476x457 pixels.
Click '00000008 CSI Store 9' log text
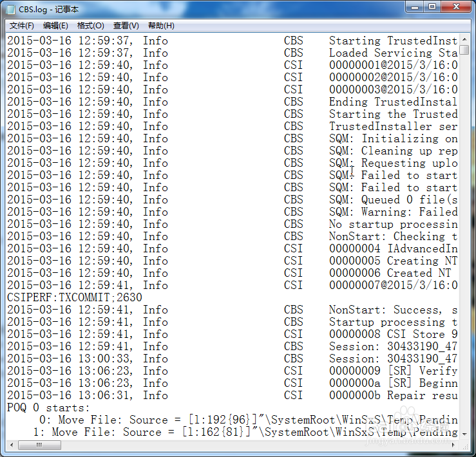coord(393,334)
